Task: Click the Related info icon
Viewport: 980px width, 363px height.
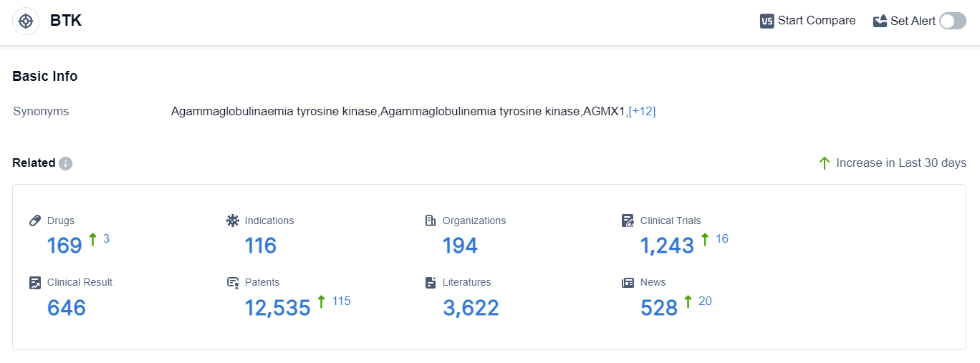Action: click(x=65, y=163)
